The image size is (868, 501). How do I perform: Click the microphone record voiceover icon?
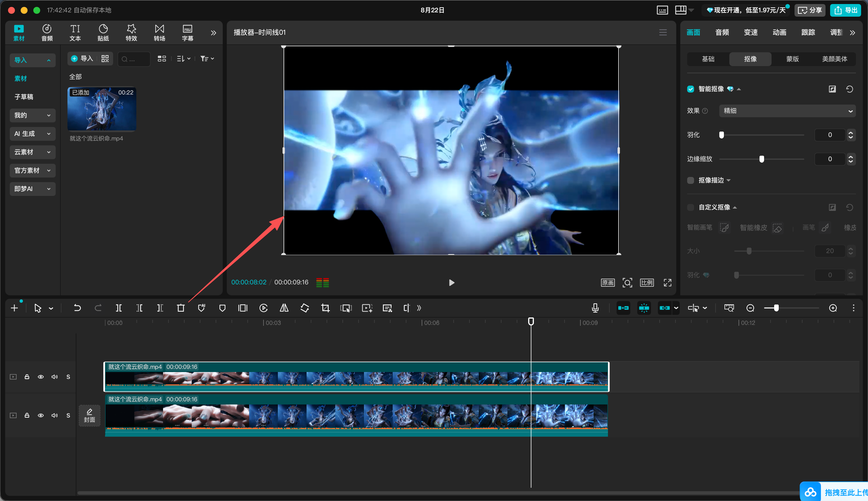595,308
